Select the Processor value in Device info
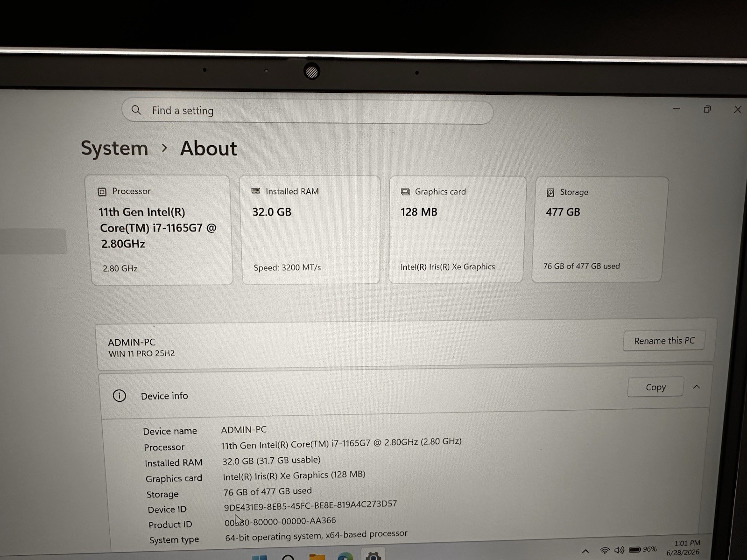747x560 pixels. click(341, 443)
